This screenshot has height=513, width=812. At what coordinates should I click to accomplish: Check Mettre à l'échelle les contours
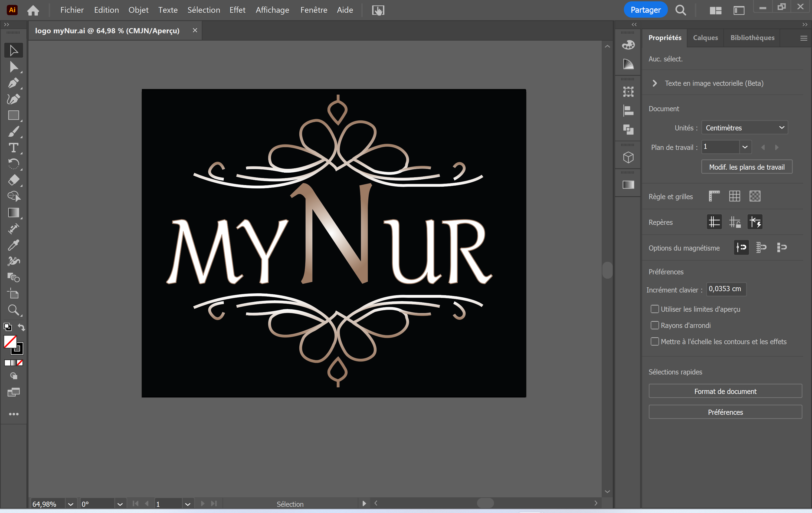tap(654, 341)
